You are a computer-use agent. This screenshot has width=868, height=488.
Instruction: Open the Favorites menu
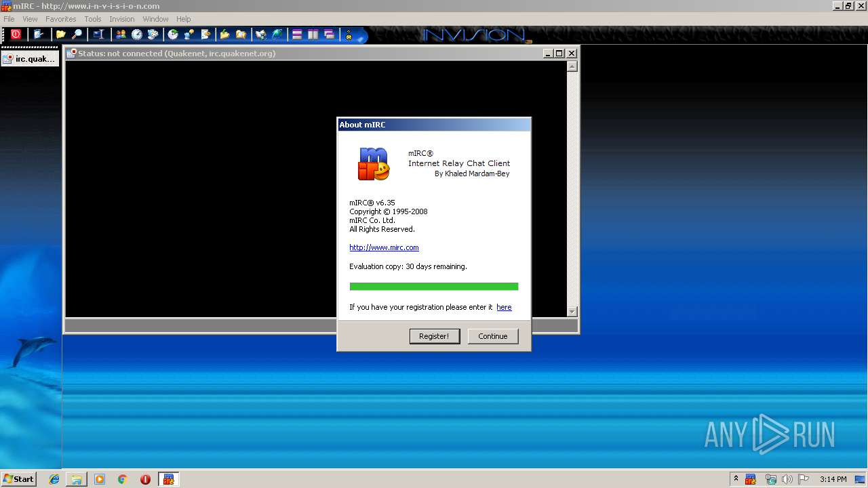(x=61, y=19)
